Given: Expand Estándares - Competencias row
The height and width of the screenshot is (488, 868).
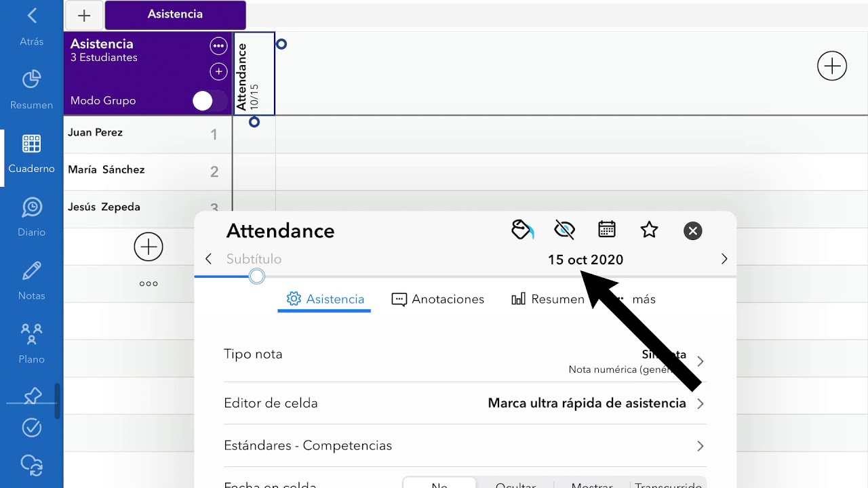Looking at the screenshot, I should click(x=465, y=445).
